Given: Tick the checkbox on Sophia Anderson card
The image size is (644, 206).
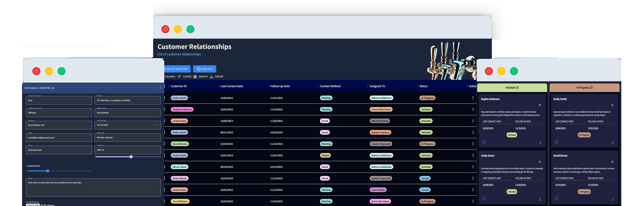Looking at the screenshot, I should [484, 142].
